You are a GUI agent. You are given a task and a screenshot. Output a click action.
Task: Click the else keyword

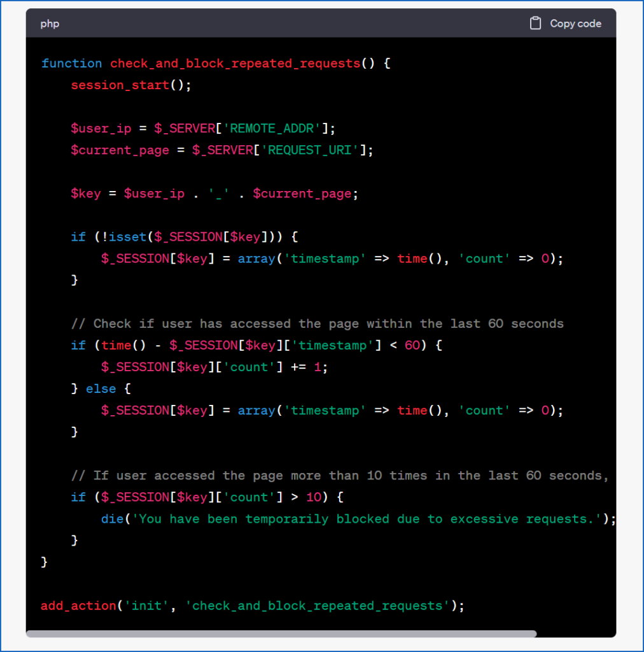[101, 389]
